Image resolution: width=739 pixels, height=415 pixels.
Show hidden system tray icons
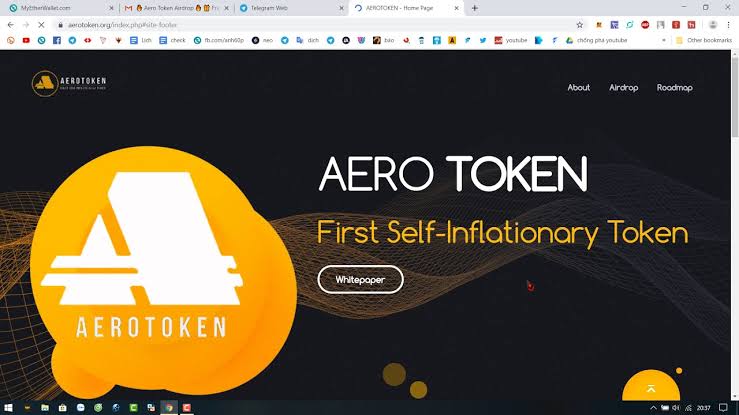pyautogui.click(x=653, y=408)
